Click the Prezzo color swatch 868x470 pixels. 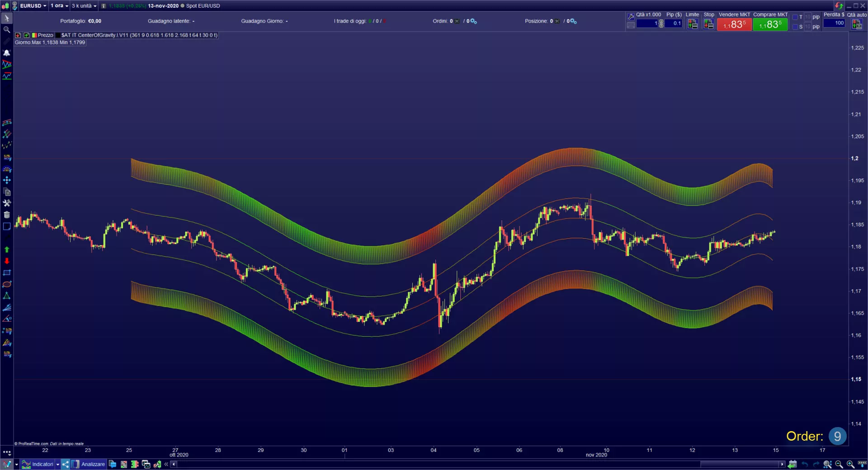tap(34, 35)
